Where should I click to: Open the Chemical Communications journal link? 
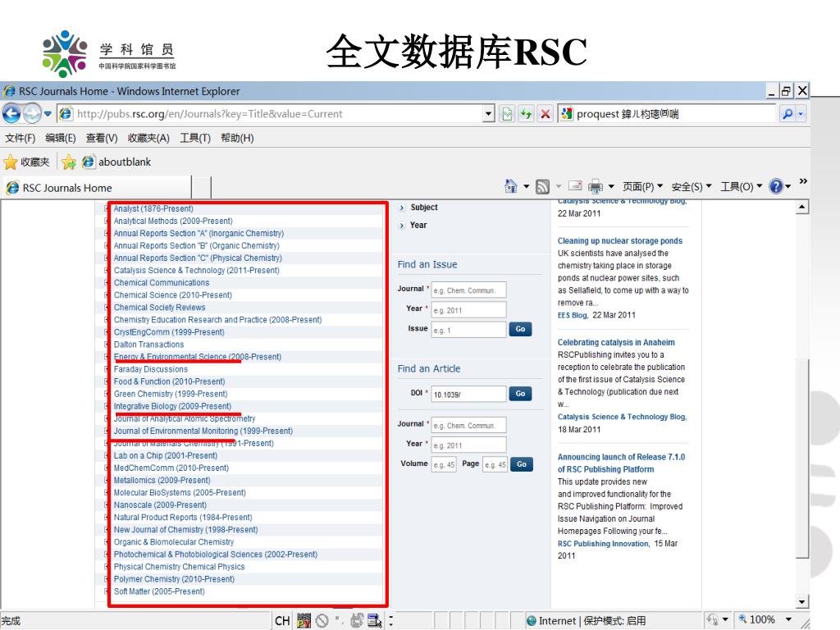[162, 283]
